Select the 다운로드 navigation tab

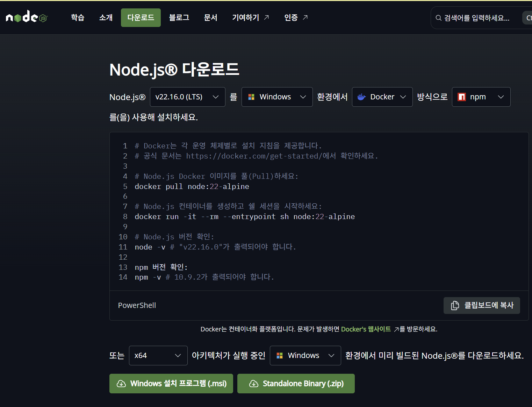(141, 17)
